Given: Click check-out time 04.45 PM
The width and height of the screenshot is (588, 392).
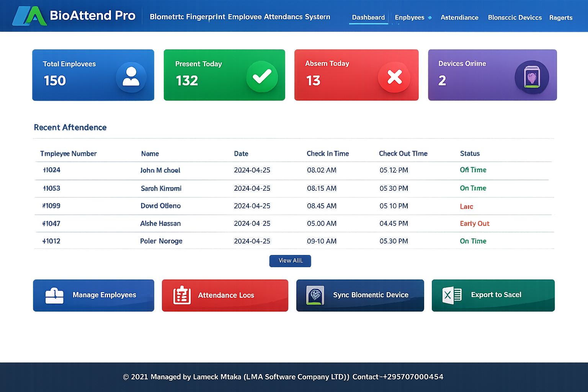Looking at the screenshot, I should tap(394, 224).
